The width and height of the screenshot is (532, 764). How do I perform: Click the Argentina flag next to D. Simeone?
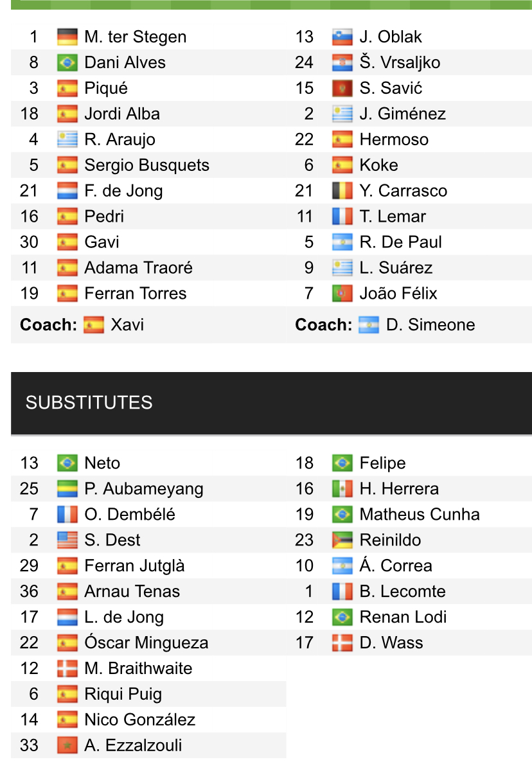pos(369,324)
